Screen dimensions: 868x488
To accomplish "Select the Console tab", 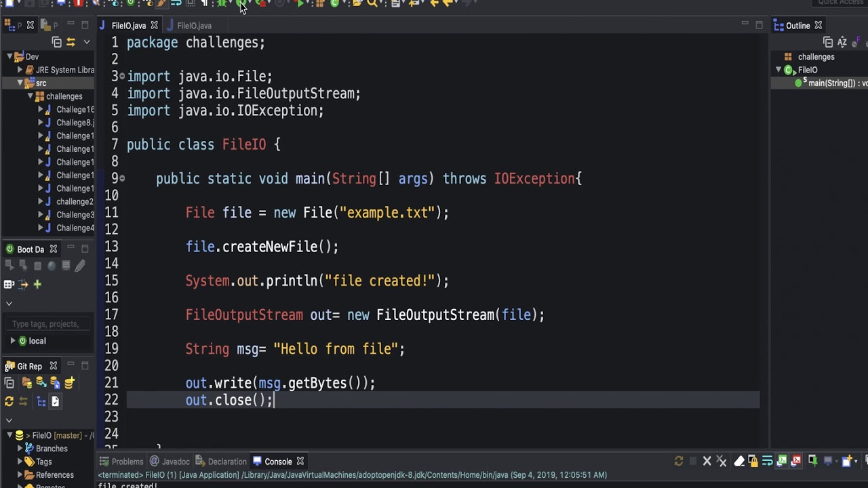I will pos(278,462).
